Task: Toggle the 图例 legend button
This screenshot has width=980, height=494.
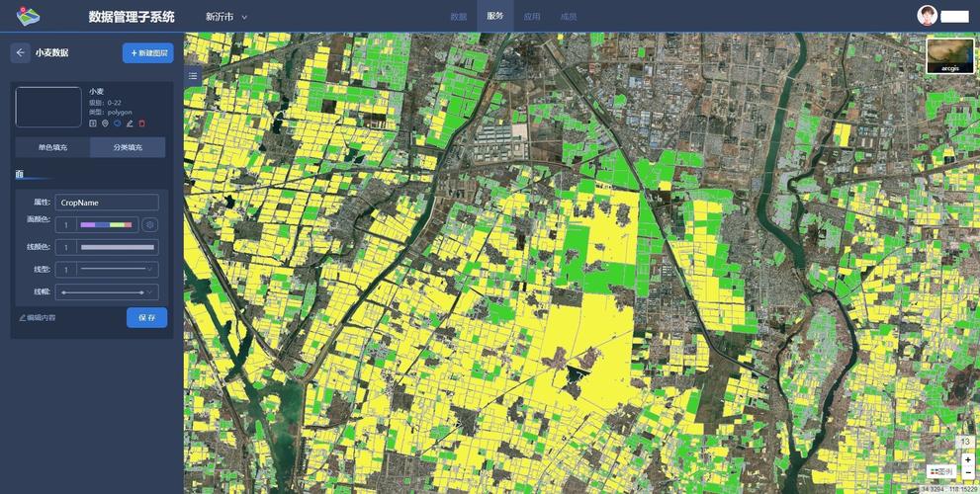Action: (939, 471)
